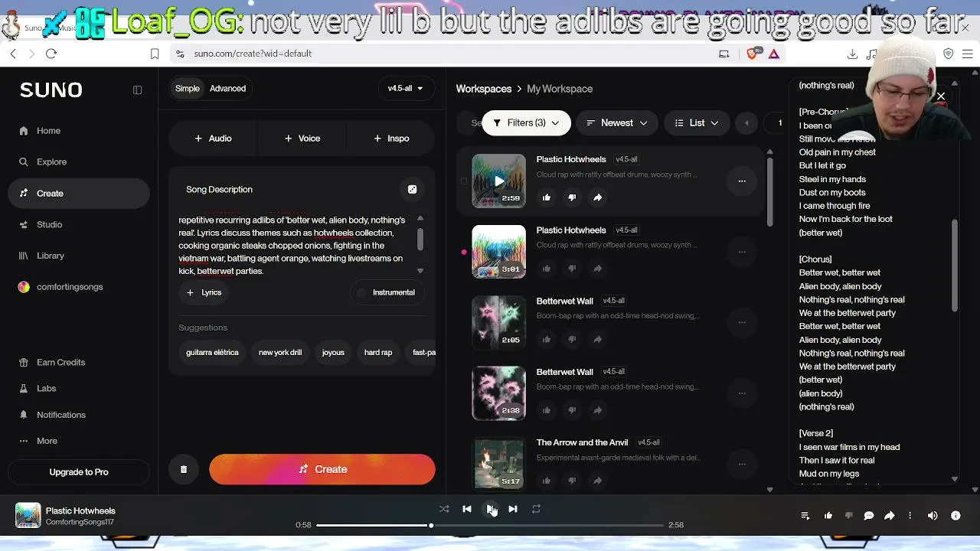Toggle shuffle in the player
Viewport: 980px width, 551px height.
(x=444, y=509)
